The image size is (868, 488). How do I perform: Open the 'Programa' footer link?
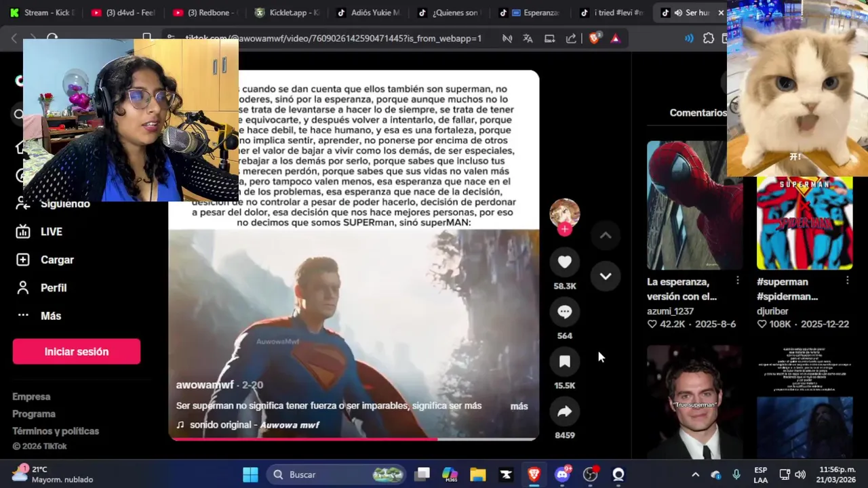34,413
